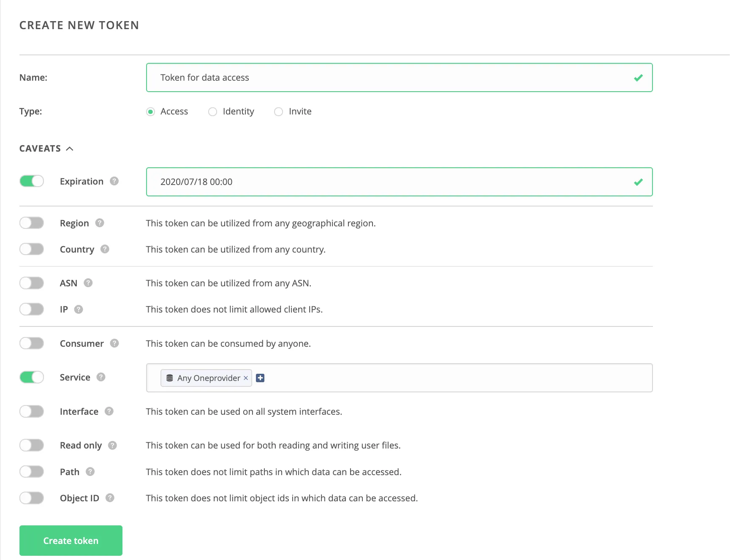Click the help icon next to Consumer
The width and height of the screenshot is (734, 560).
[x=114, y=343]
